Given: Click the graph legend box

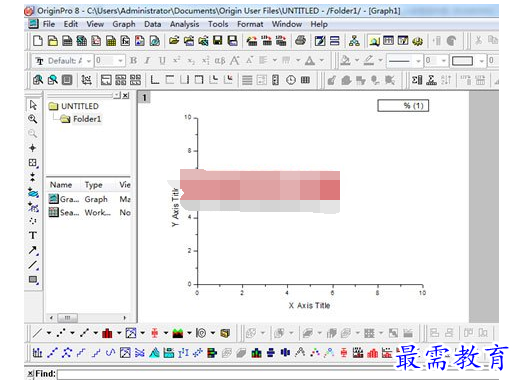Looking at the screenshot, I should [403, 106].
